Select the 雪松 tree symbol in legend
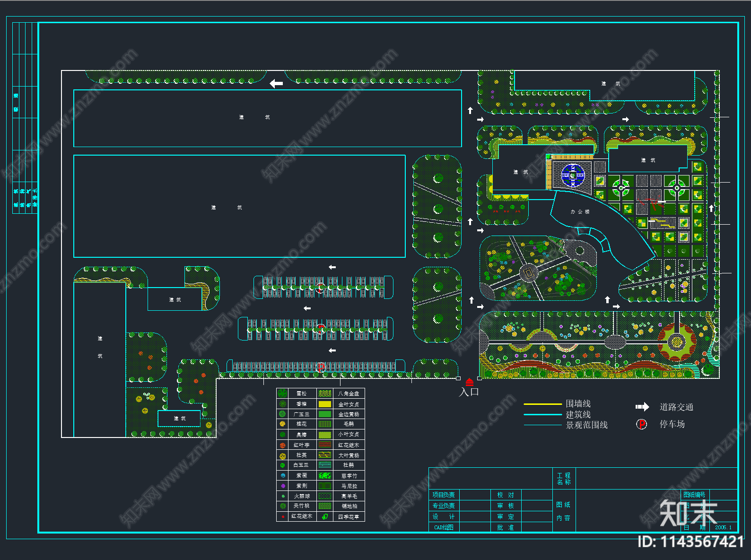The image size is (751, 560). pyautogui.click(x=282, y=393)
